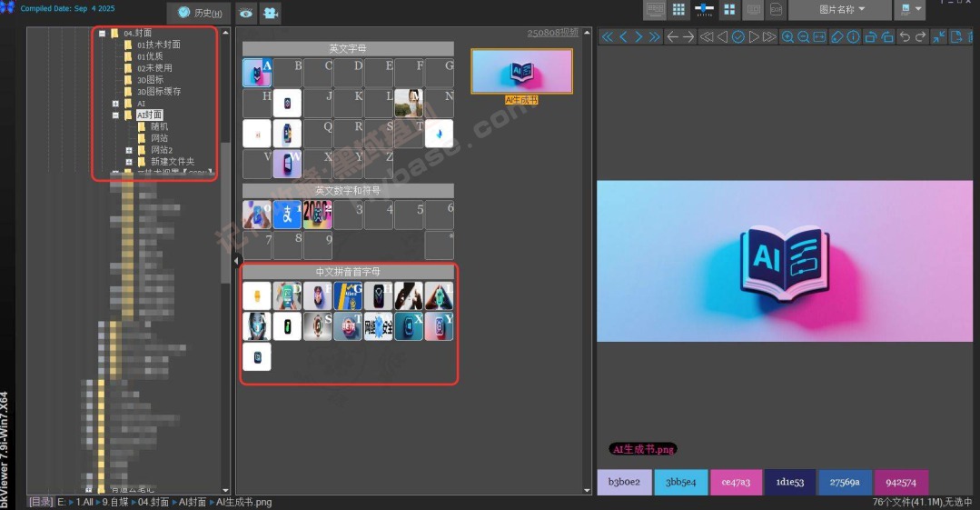Expand the 网站2 folder
This screenshot has width=980, height=510.
(129, 150)
